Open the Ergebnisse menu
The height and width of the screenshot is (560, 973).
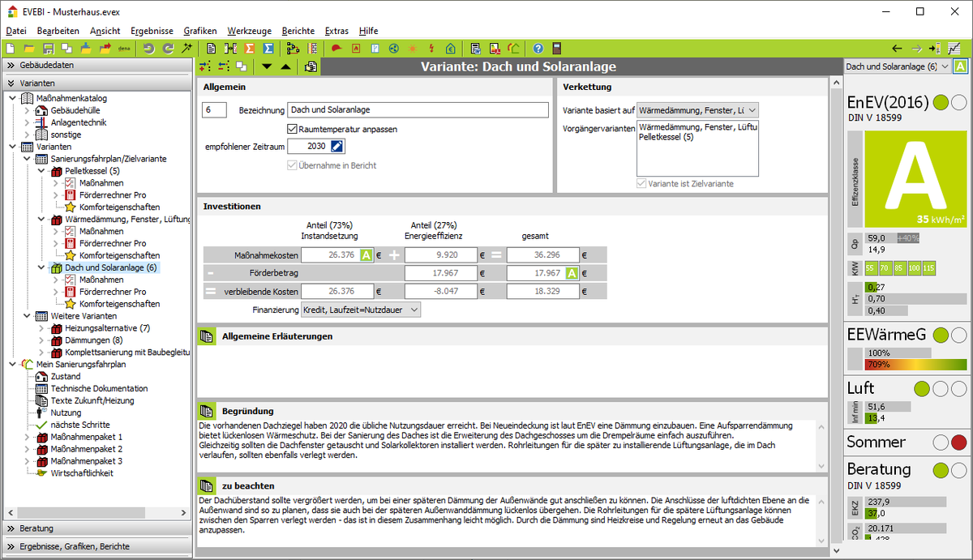tap(152, 31)
